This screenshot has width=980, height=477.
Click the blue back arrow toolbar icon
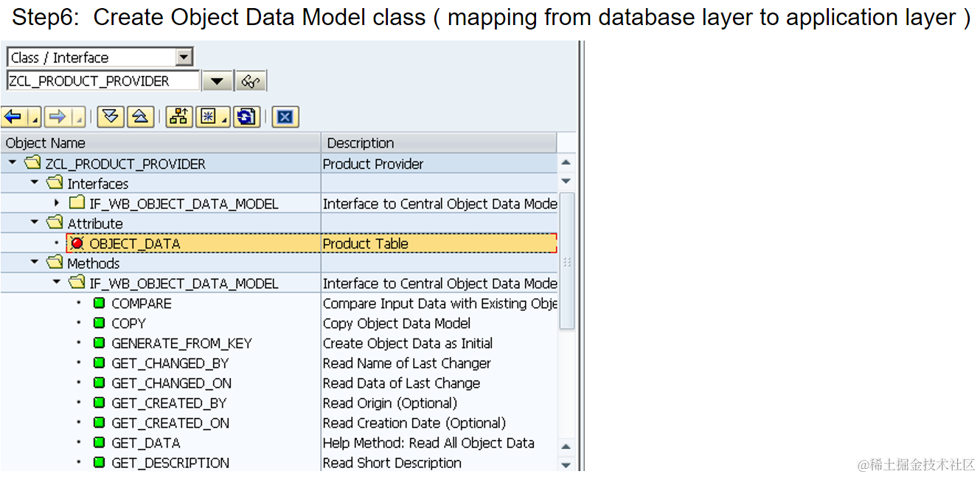tap(13, 116)
